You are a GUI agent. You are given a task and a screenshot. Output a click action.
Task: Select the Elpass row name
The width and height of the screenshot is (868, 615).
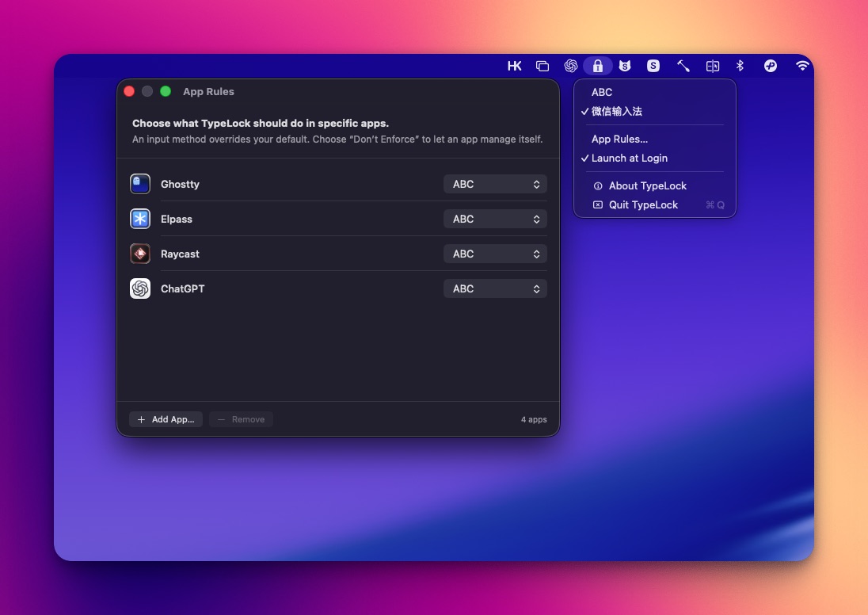point(177,219)
